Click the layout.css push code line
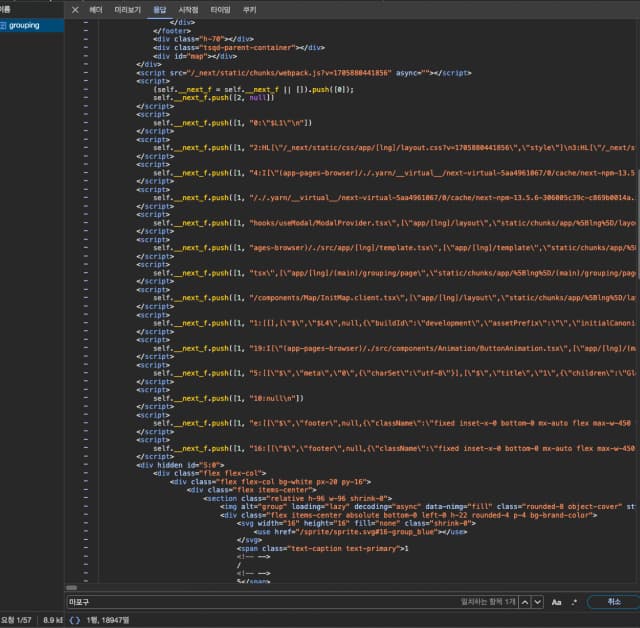Image resolution: width=640 pixels, height=628 pixels. 394,148
